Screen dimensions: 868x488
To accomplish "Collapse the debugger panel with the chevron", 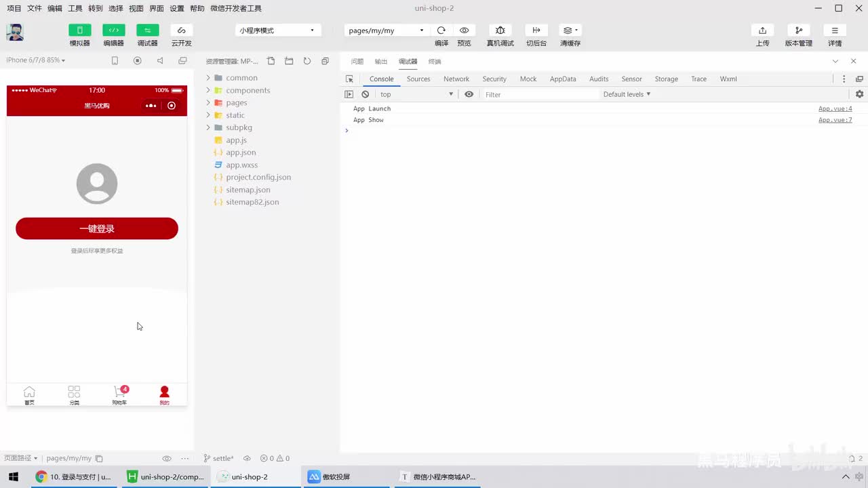I will pyautogui.click(x=835, y=61).
